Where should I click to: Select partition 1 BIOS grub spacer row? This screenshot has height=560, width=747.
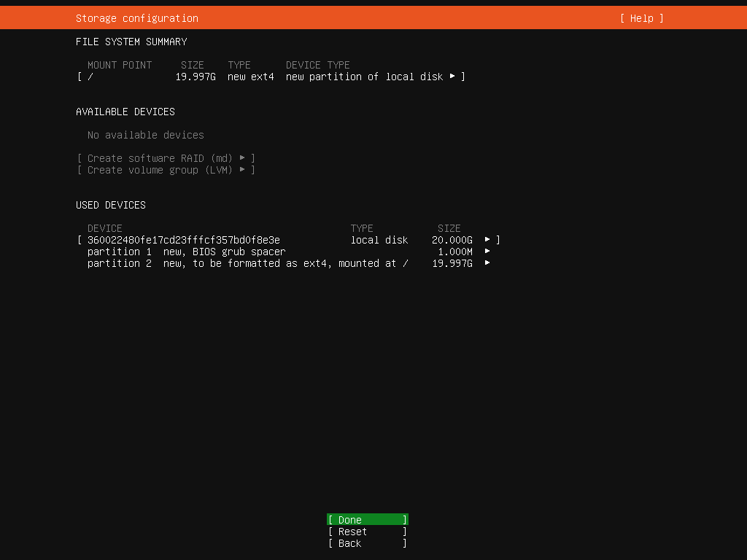[x=187, y=252]
